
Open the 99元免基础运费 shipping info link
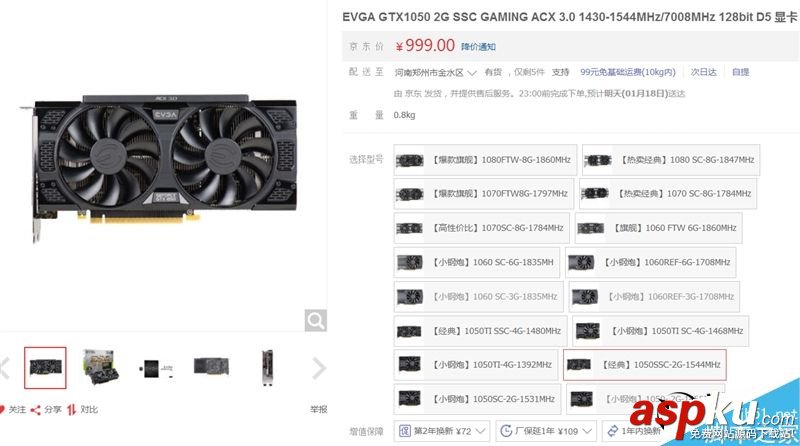(x=628, y=72)
